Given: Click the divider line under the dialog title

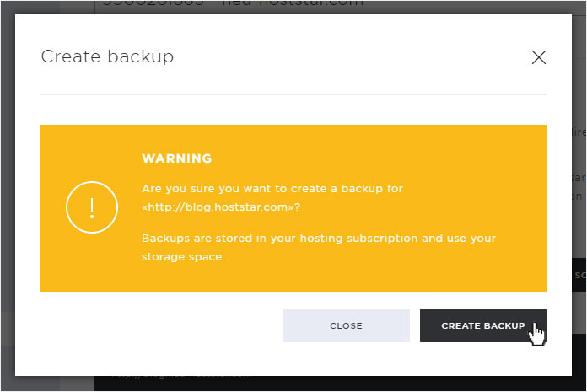Looking at the screenshot, I should point(293,95).
